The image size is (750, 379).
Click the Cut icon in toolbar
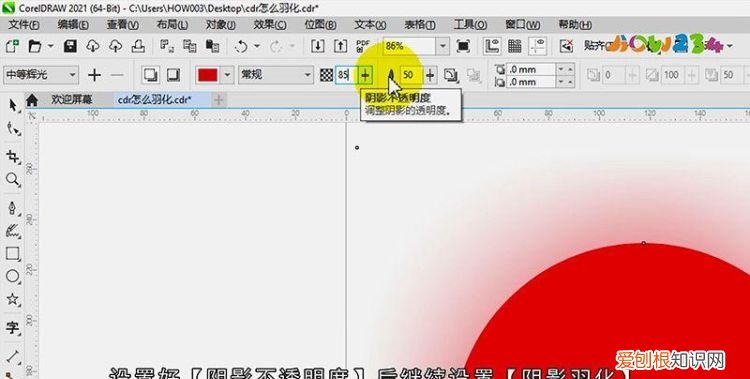point(167,46)
